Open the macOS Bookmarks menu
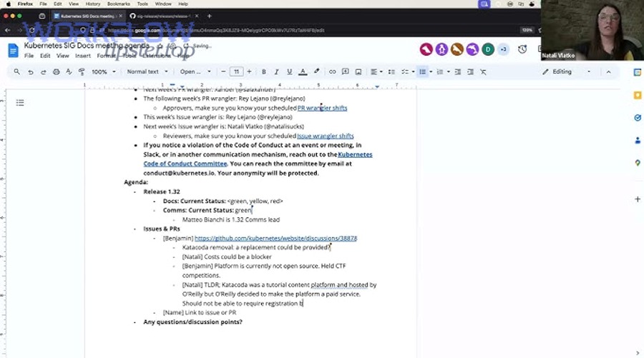This screenshot has width=644, height=358. (118, 4)
